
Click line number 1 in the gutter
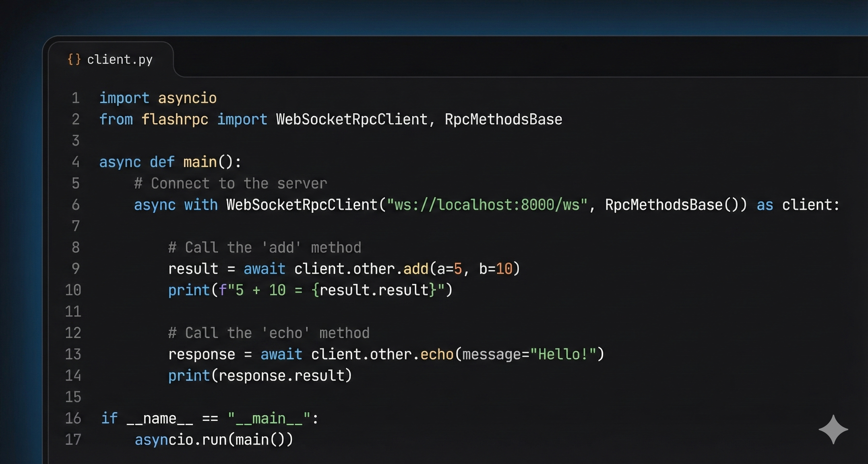pyautogui.click(x=76, y=98)
